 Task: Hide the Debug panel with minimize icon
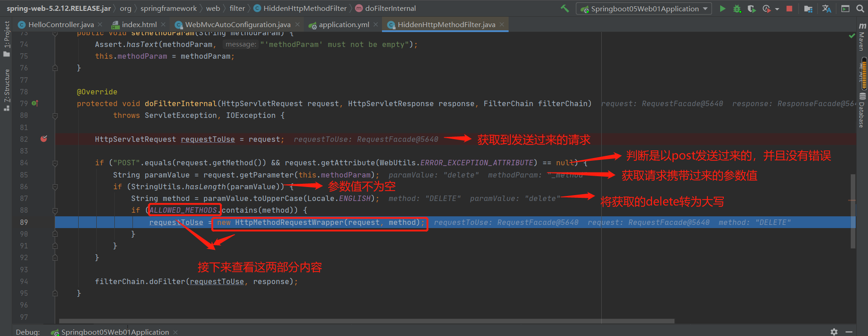(849, 332)
